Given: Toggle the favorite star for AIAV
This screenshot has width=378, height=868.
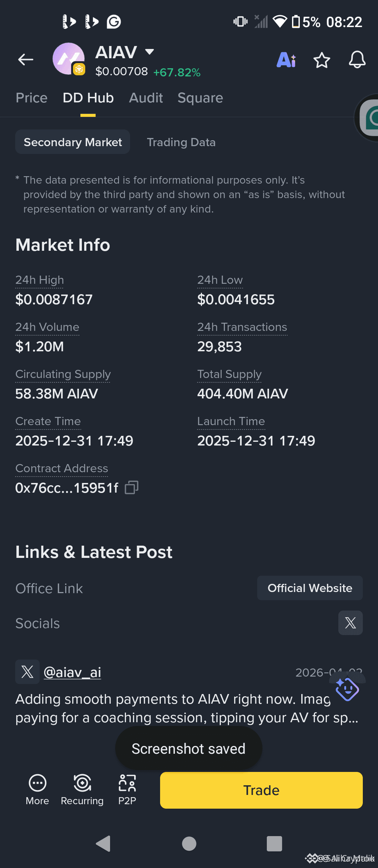Looking at the screenshot, I should click(x=322, y=60).
